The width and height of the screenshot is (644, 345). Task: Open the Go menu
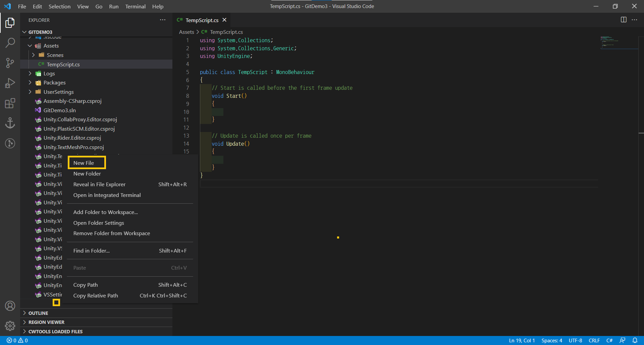tap(99, 6)
